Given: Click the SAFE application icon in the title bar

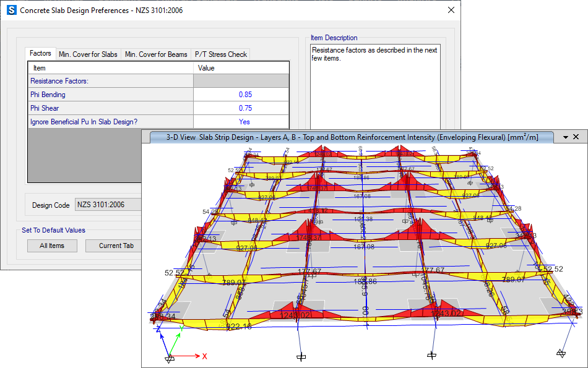Looking at the screenshot, I should click(x=11, y=11).
